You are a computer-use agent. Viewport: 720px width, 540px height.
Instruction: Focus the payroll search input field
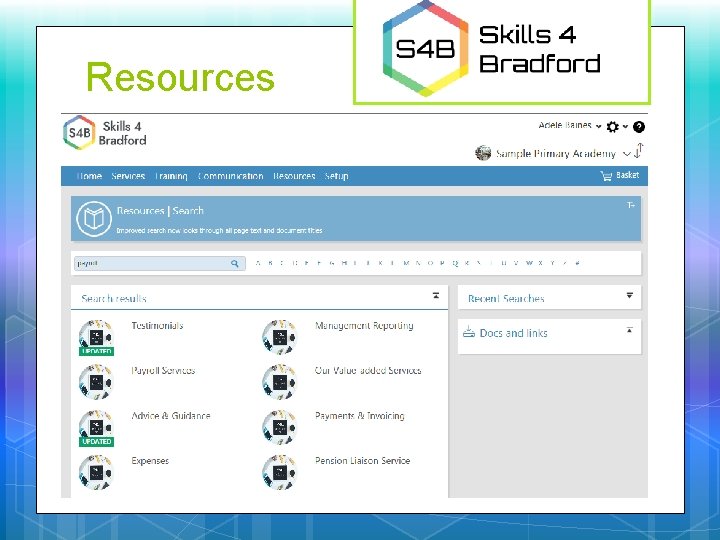[159, 263]
